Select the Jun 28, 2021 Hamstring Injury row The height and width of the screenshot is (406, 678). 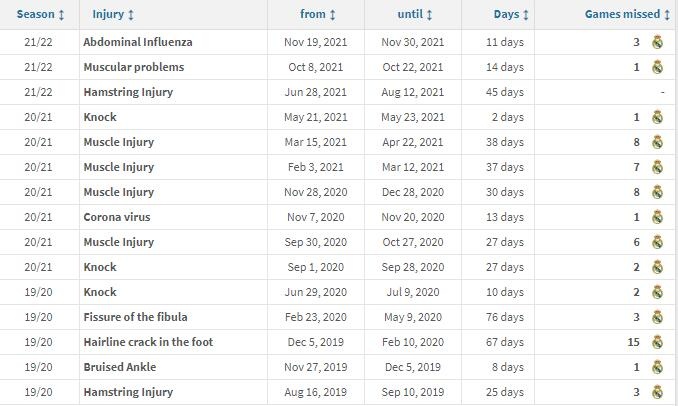[x=339, y=92]
